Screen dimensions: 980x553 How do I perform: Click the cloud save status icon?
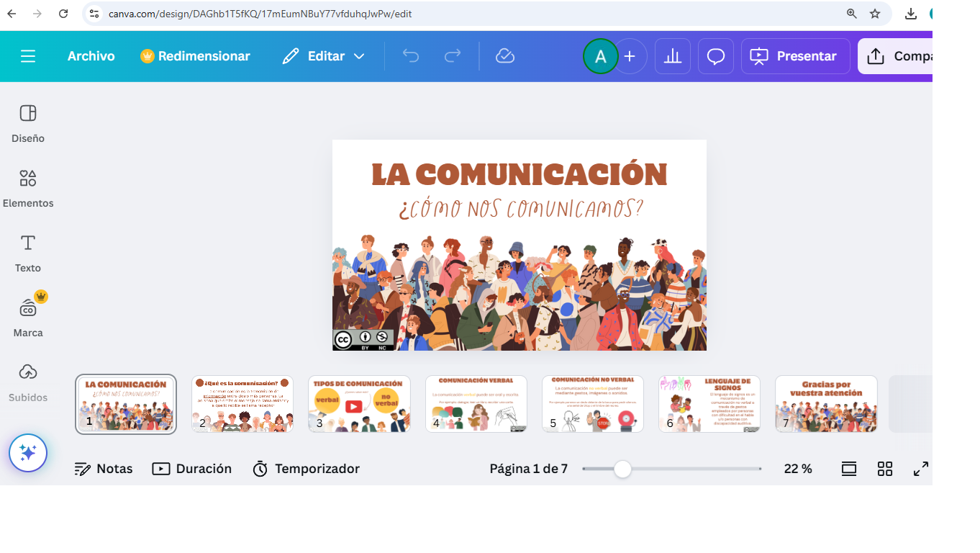click(x=505, y=56)
